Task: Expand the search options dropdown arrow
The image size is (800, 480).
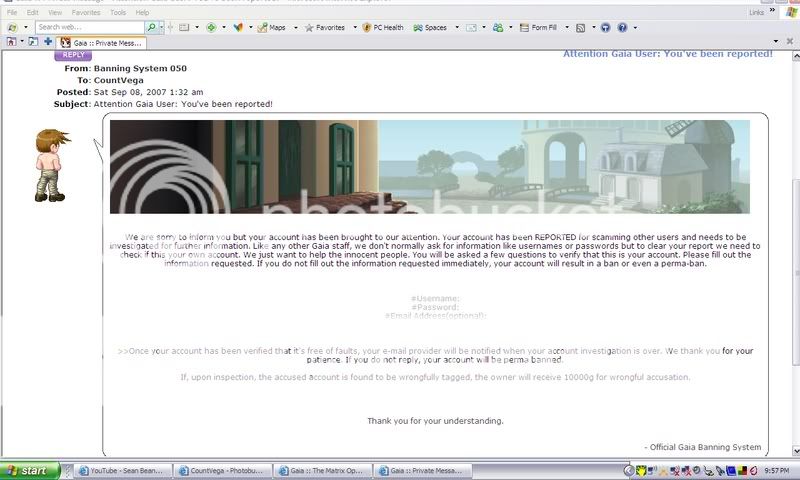Action: click(162, 27)
